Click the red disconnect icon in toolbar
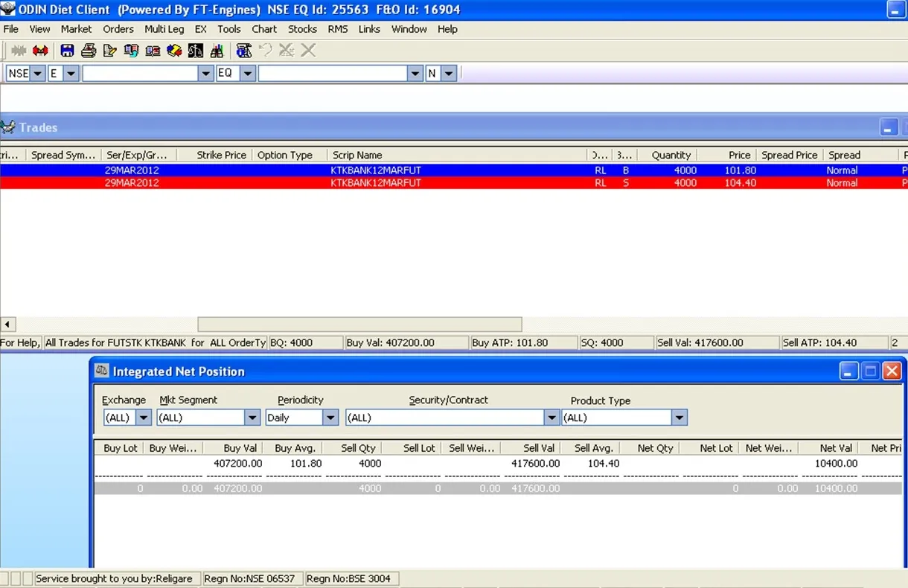This screenshot has height=588, width=908. pos(40,51)
